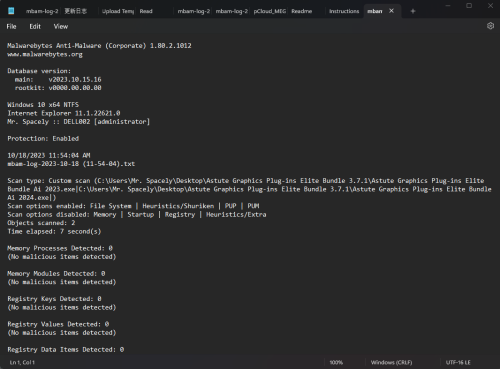Click the 10/18/2023 11:54:04 AM timestamp

click(49, 155)
